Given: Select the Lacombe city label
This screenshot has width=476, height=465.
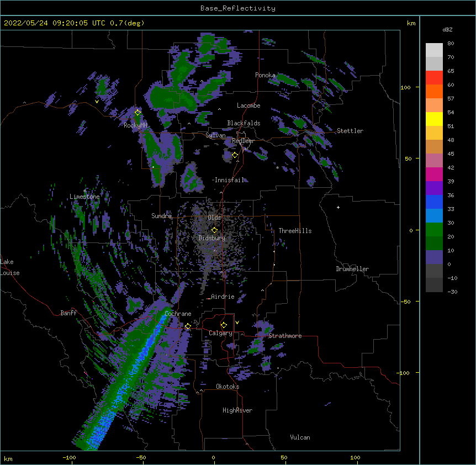Looking at the screenshot, I should pyautogui.click(x=248, y=105).
